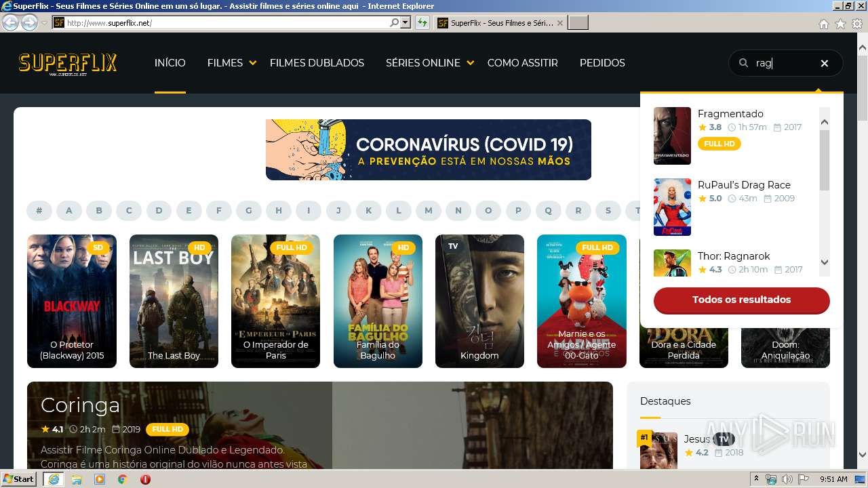Click the SuperFlix logo
The image size is (868, 488).
point(68,63)
